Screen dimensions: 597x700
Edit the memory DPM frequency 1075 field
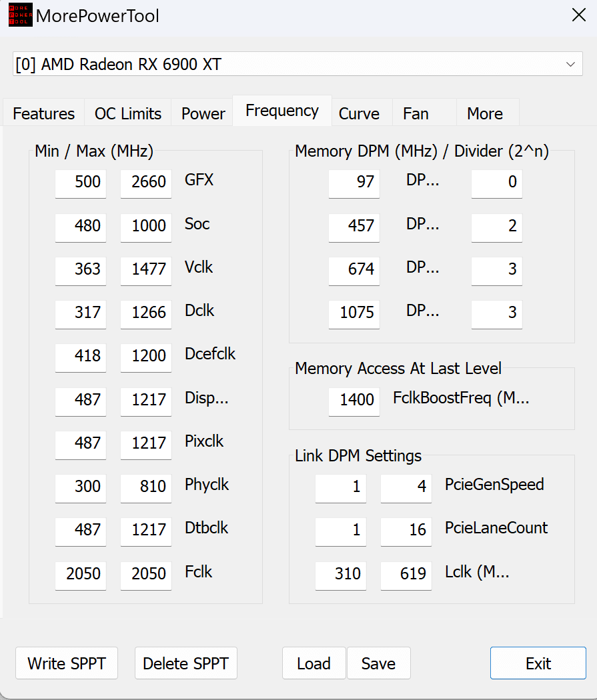[354, 314]
